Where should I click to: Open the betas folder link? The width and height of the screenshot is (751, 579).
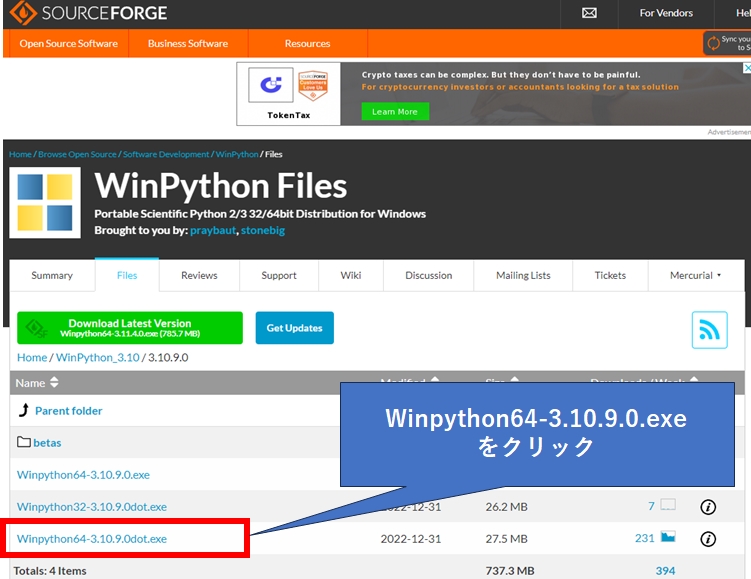point(47,443)
